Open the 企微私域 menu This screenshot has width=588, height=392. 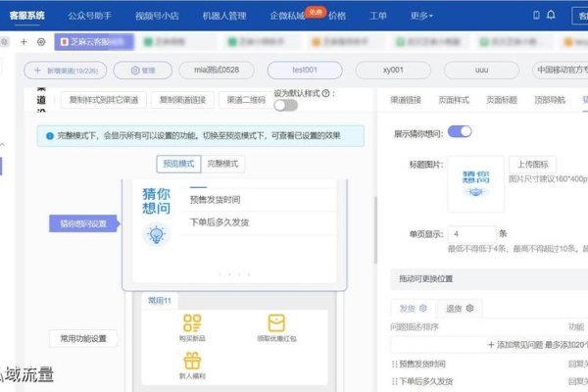tap(287, 16)
